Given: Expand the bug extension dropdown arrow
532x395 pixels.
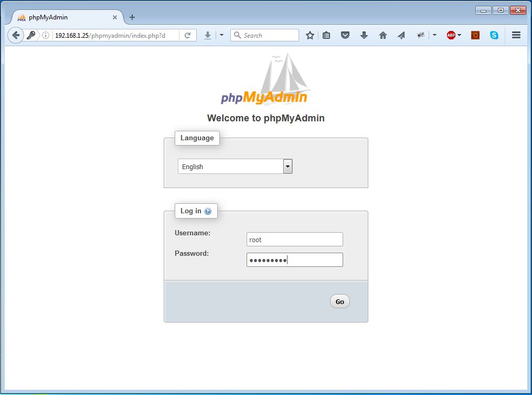Looking at the screenshot, I should coord(434,35).
